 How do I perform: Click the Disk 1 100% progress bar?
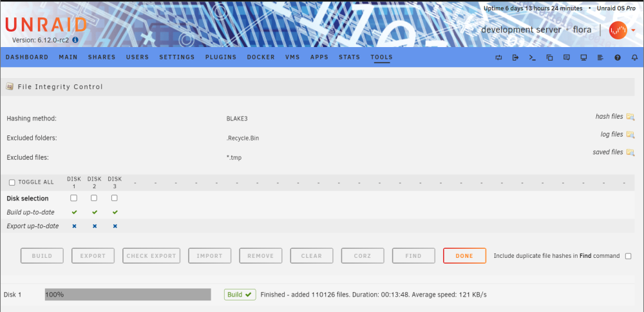tap(128, 295)
